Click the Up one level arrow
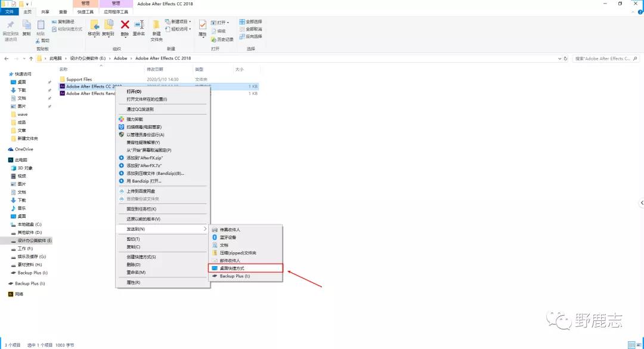Viewport: 644px width, 349px height. point(31,59)
